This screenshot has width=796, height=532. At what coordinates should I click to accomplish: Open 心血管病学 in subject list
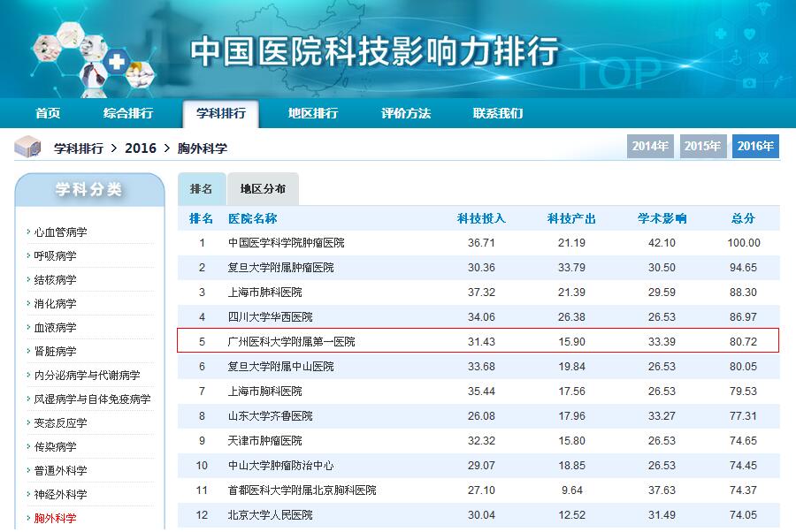[x=60, y=232]
